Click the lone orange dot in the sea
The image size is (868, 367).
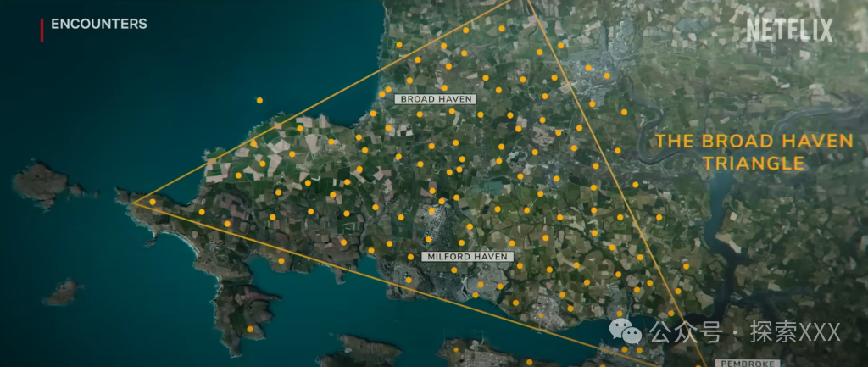259,100
